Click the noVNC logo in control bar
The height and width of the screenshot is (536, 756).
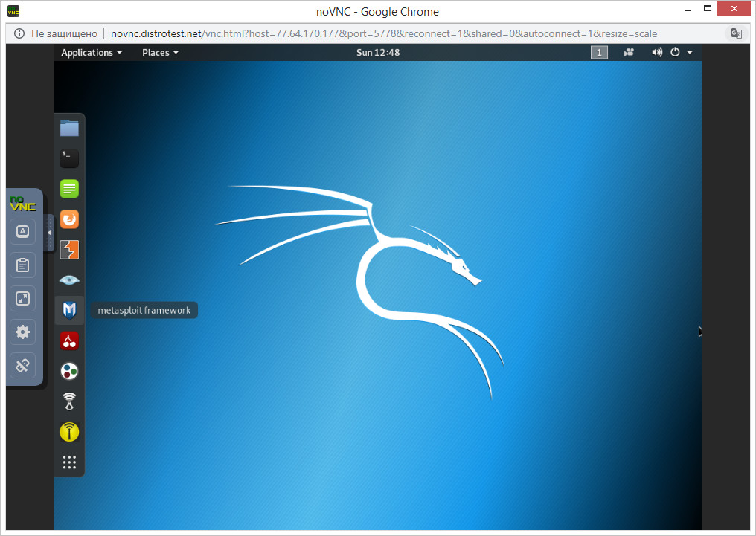[22, 204]
